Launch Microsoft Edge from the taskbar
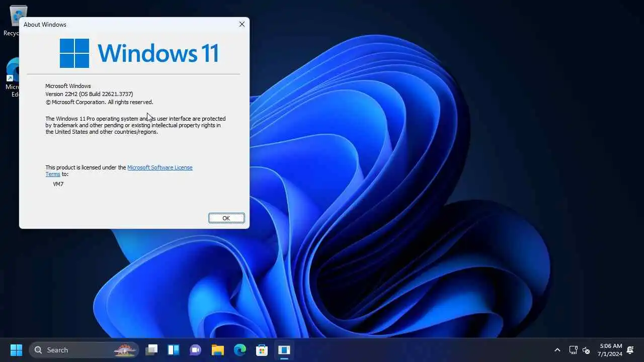 point(239,350)
